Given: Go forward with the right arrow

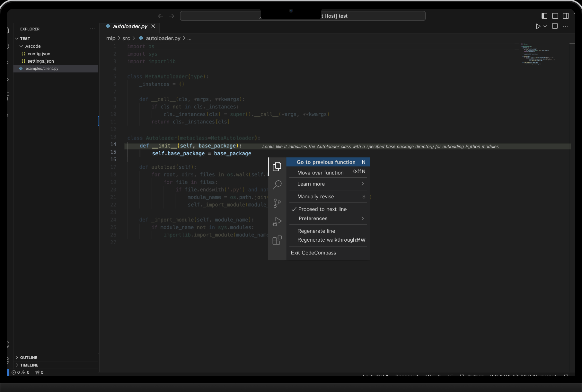Looking at the screenshot, I should [171, 16].
